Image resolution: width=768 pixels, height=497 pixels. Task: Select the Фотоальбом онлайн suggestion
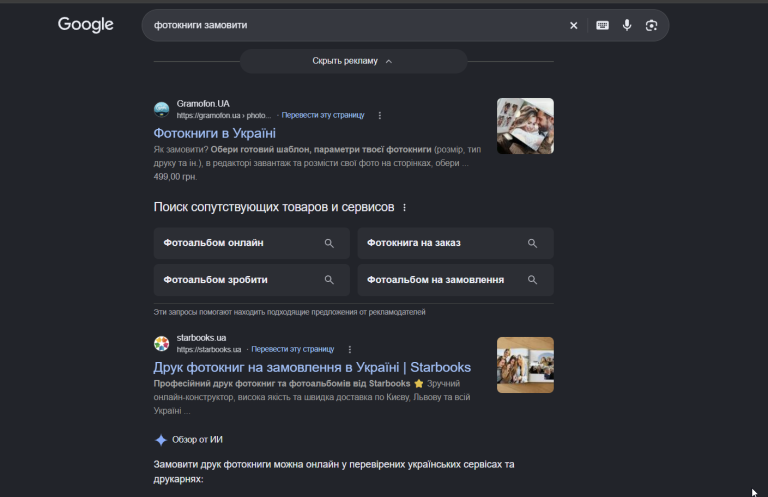252,243
